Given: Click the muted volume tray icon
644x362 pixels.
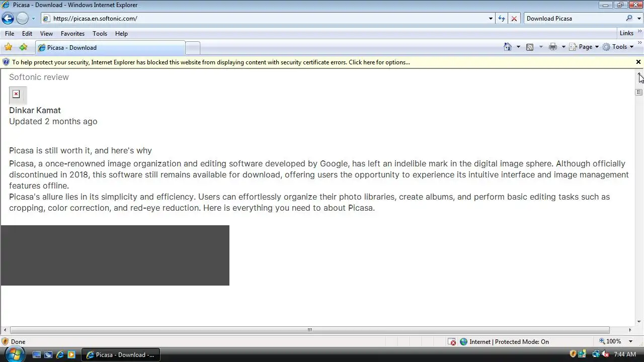Looking at the screenshot, I should (x=605, y=354).
